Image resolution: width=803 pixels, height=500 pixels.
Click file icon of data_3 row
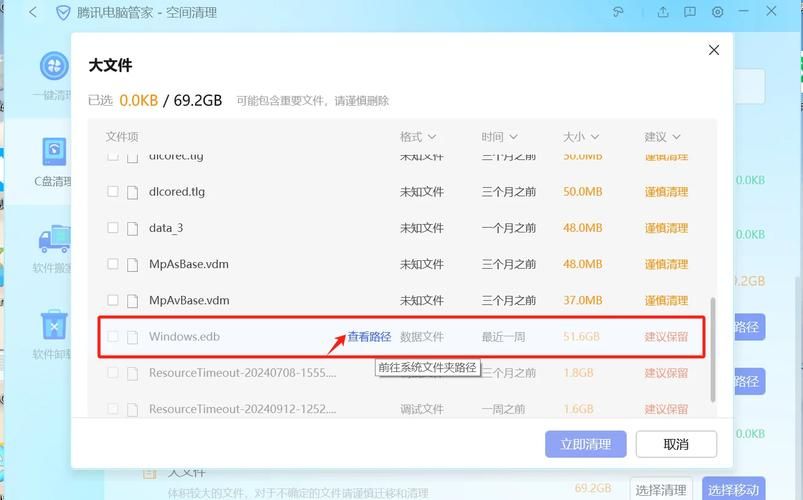(x=133, y=228)
